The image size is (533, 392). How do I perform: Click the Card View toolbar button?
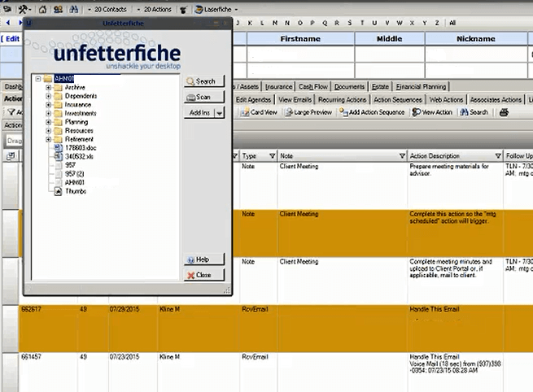[259, 112]
